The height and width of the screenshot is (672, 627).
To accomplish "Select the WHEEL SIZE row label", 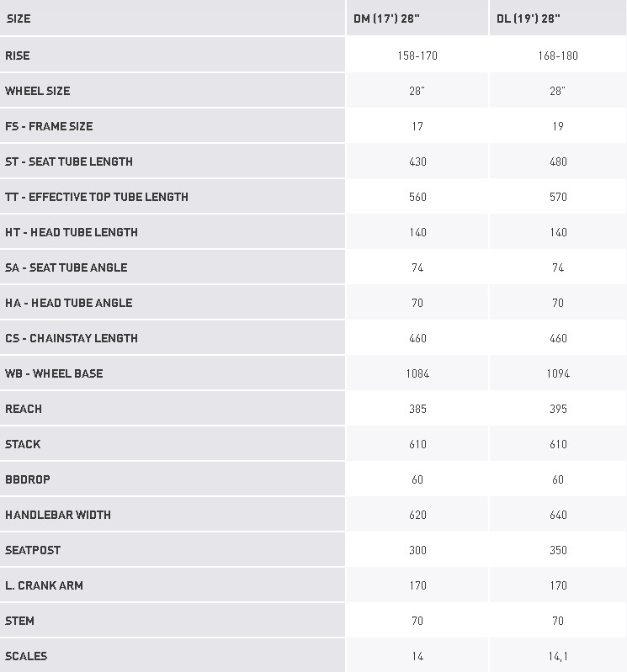I will click(x=38, y=91).
